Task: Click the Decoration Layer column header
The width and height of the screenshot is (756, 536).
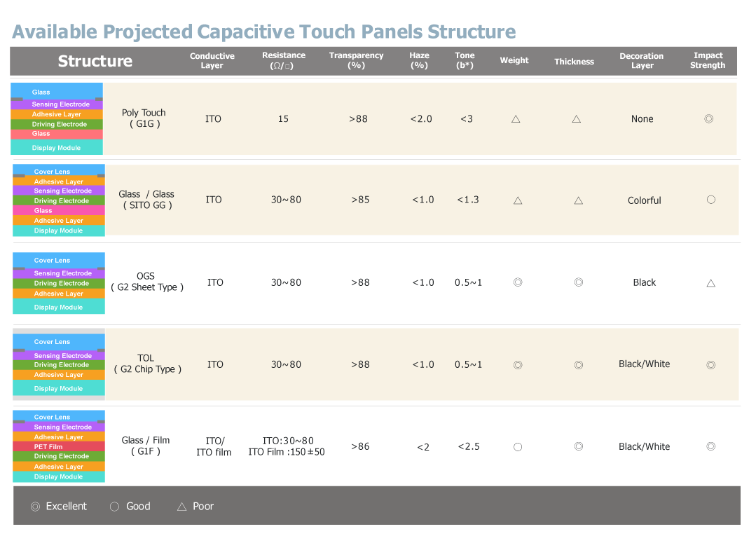Action: 641,61
